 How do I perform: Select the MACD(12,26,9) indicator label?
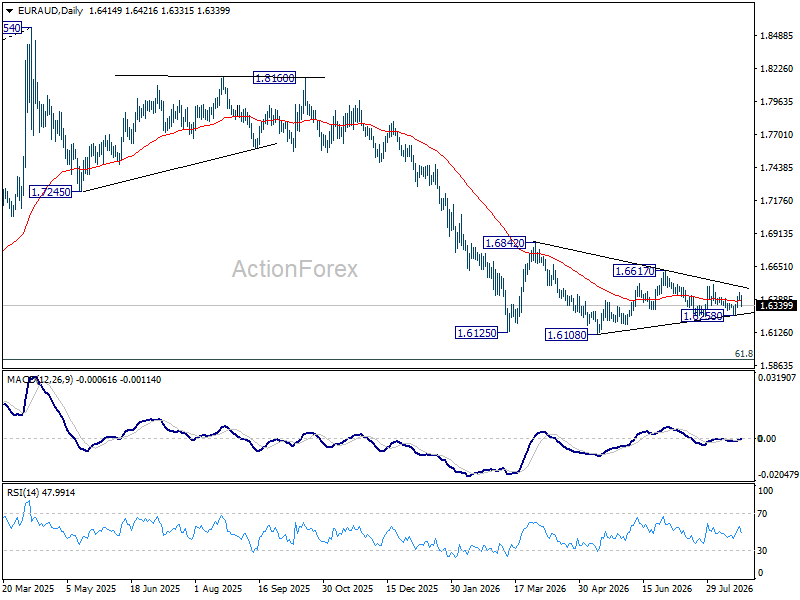[40, 380]
